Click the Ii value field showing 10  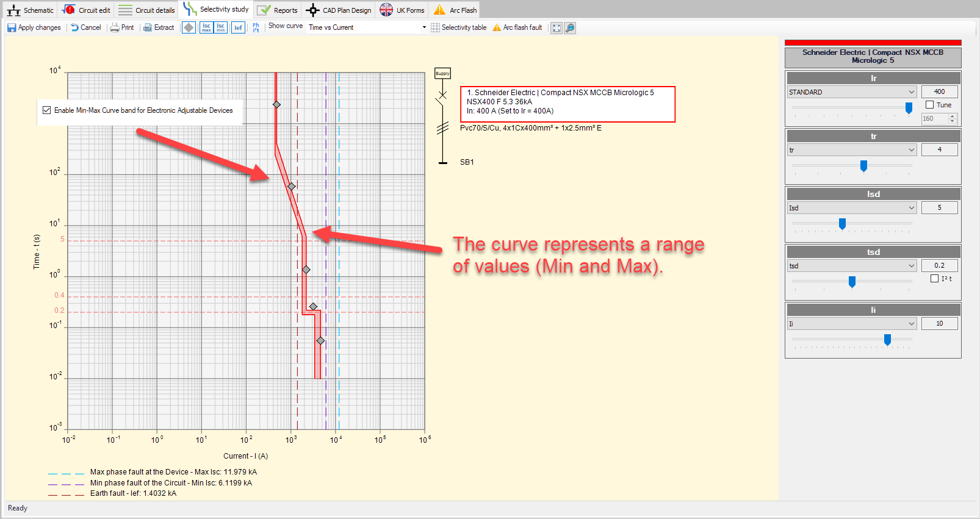[939, 324]
